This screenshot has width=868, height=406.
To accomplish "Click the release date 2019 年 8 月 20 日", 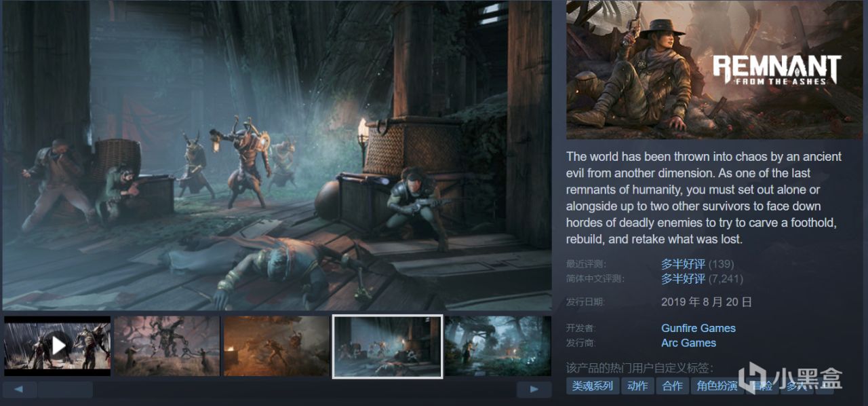I will (x=707, y=302).
